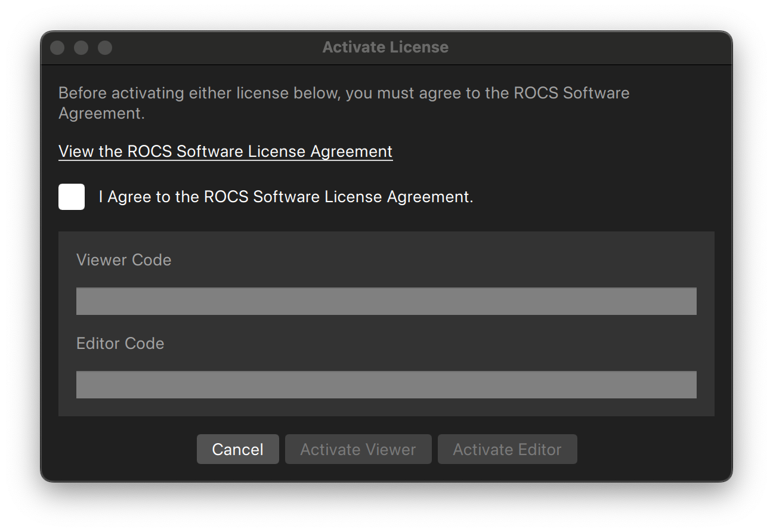Click the Viewer Code input field
The width and height of the screenshot is (773, 532).
[x=386, y=301]
